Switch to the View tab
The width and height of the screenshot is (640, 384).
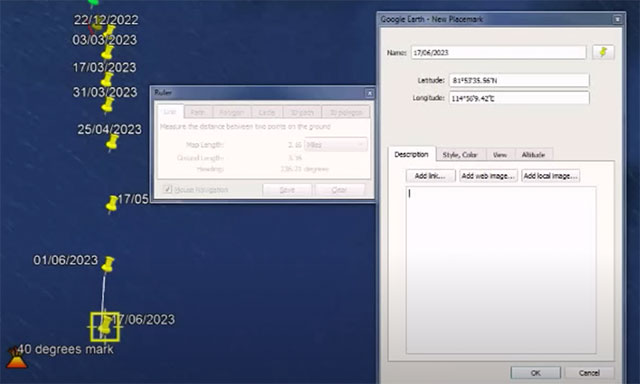point(500,155)
